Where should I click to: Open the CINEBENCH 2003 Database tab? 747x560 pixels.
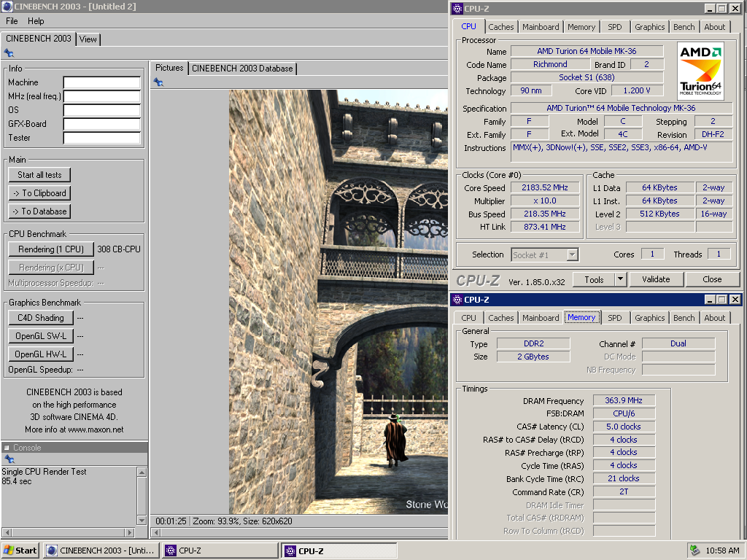click(242, 69)
